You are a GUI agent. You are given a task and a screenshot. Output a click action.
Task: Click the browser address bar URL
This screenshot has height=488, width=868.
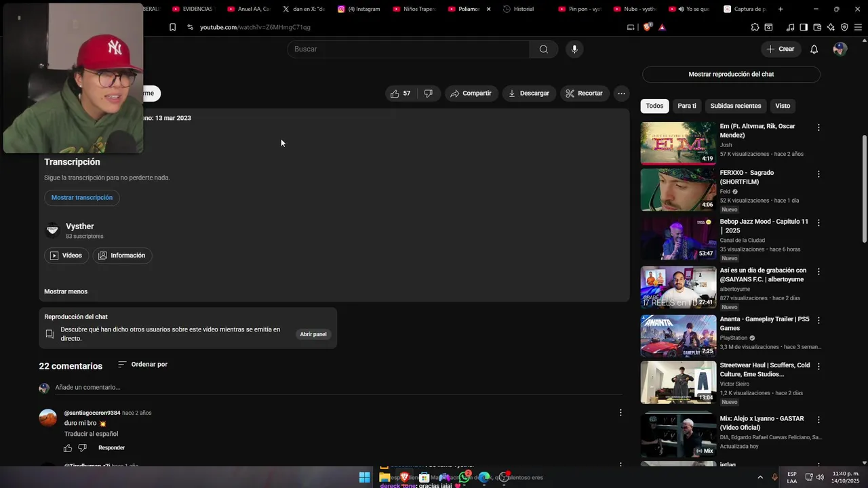point(255,27)
